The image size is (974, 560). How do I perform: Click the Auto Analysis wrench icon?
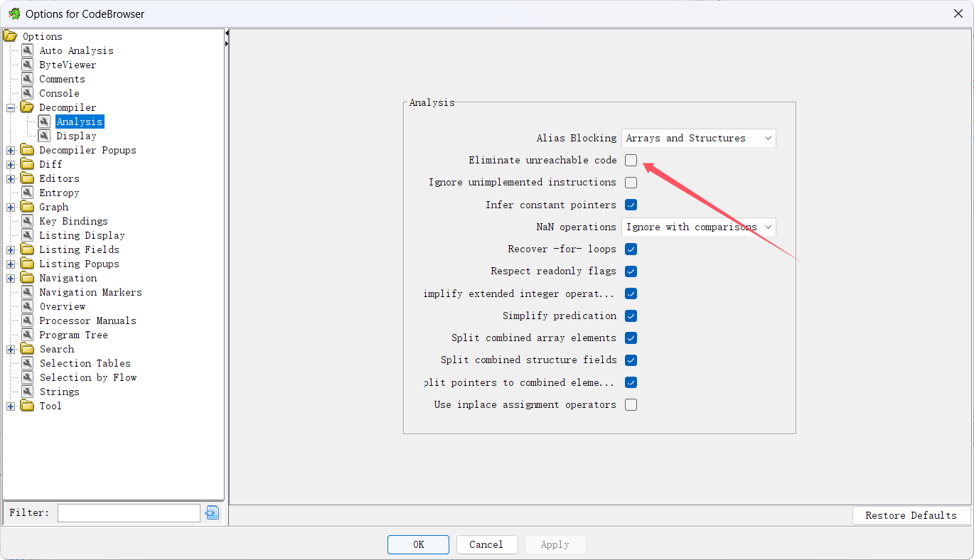[27, 50]
